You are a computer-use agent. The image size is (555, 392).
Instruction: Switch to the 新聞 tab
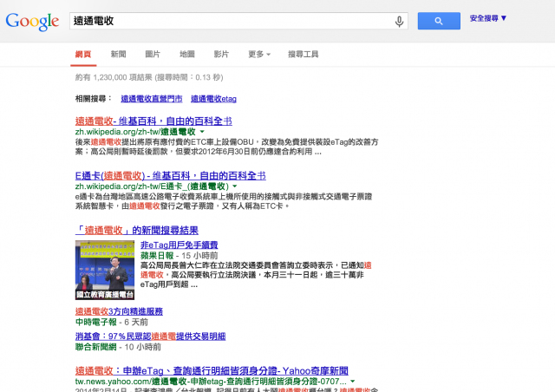118,54
